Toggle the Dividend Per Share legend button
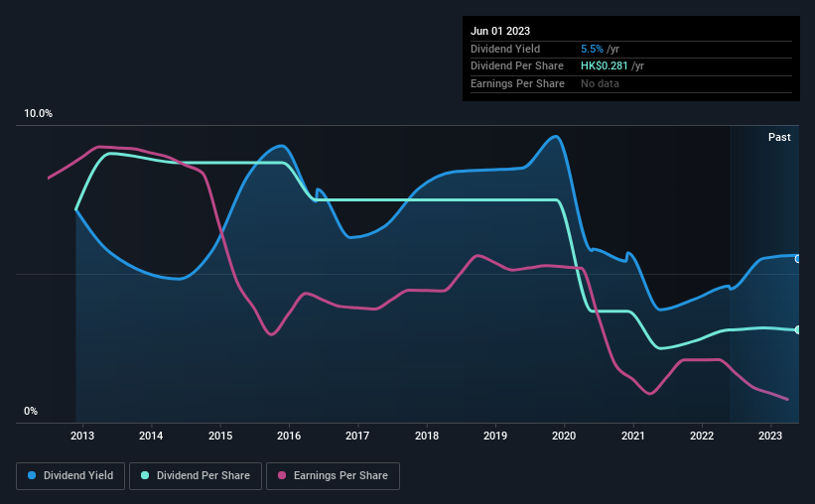Viewport: 815px width, 504px height. (x=196, y=476)
